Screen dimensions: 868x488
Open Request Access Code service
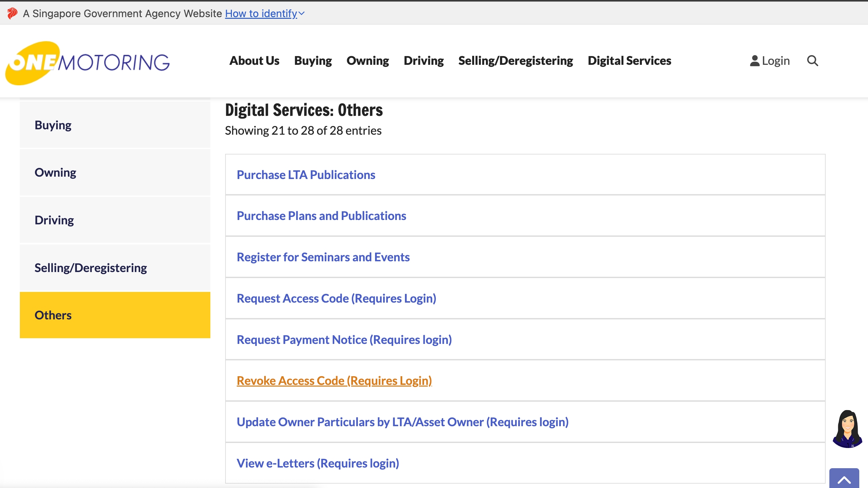(x=336, y=298)
